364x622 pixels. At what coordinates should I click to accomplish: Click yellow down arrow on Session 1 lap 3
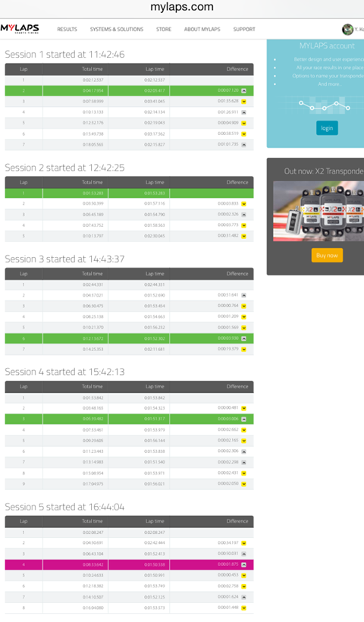tap(244, 102)
